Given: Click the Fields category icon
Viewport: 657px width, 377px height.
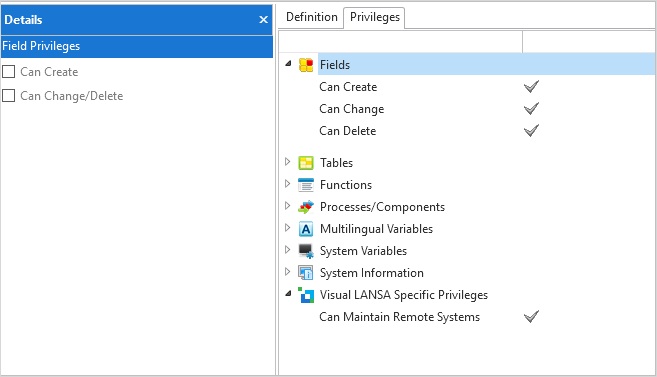Looking at the screenshot, I should tap(306, 65).
